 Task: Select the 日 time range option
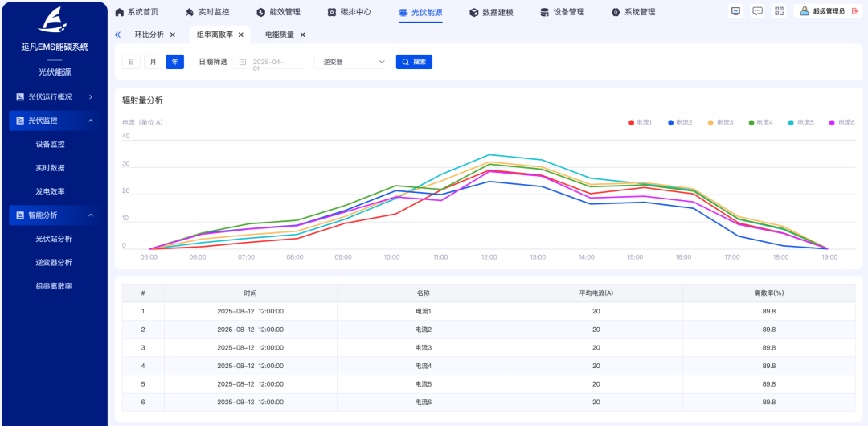click(131, 62)
